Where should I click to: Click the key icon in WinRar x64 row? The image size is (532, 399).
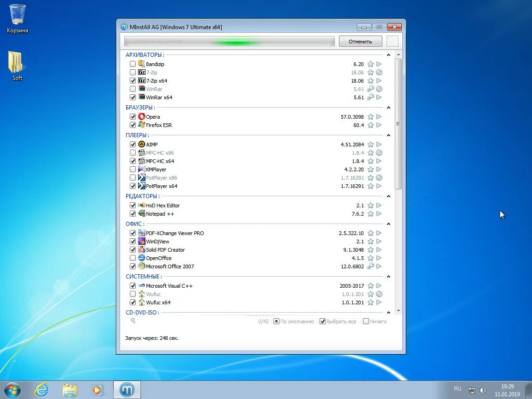pos(370,97)
